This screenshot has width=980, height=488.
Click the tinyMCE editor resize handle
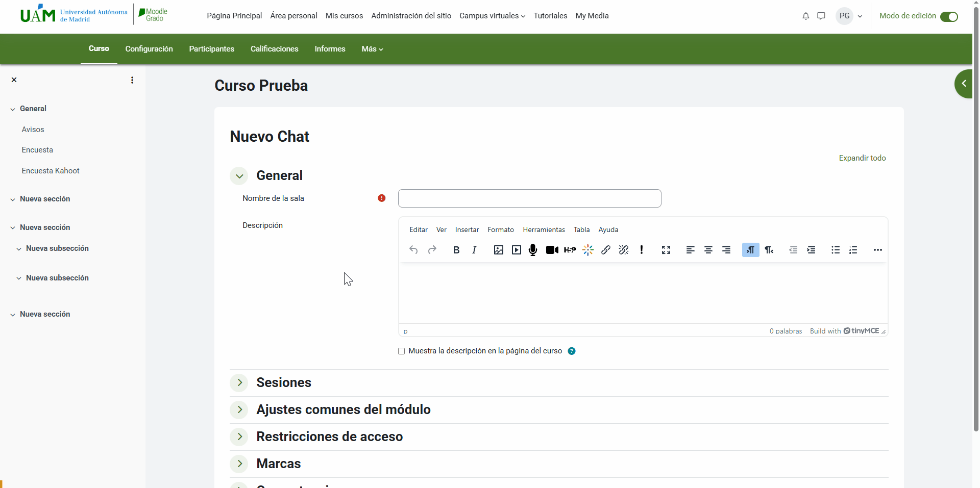pos(884,331)
